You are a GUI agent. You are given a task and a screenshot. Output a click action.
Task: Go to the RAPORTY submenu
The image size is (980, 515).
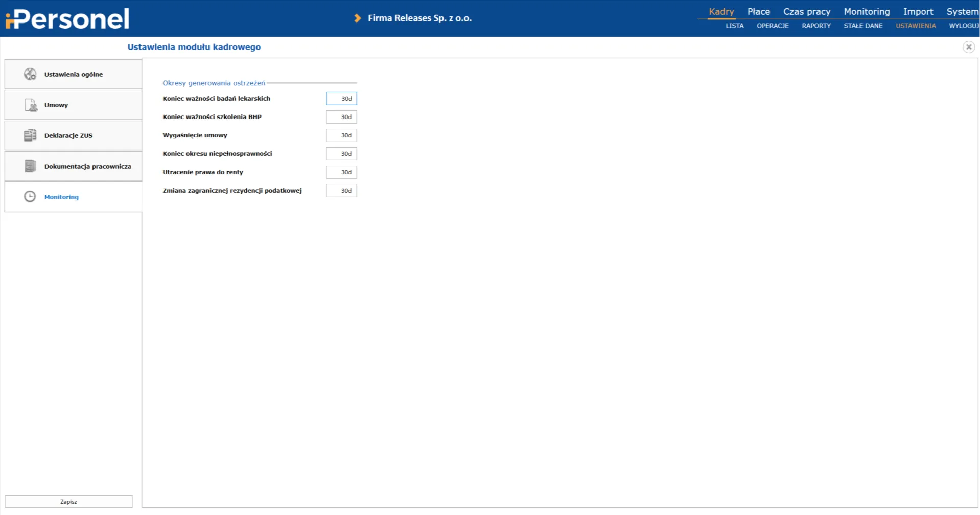click(x=816, y=26)
